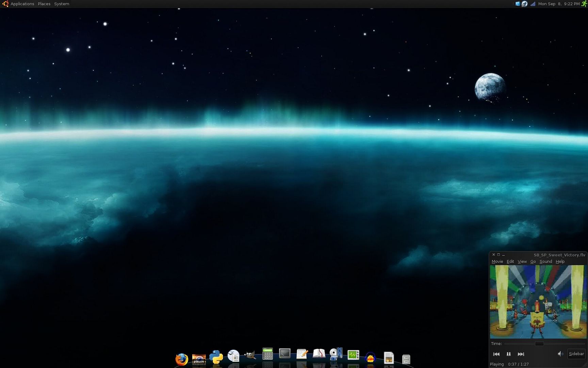Open the Edit menu in the player
This screenshot has height=368, width=588.
510,261
